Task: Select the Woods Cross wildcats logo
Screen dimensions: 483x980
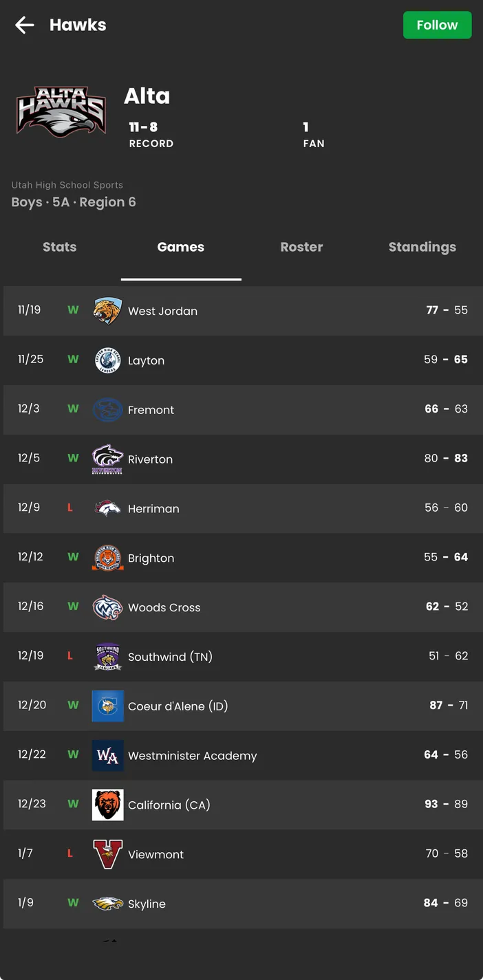Action: tap(107, 607)
